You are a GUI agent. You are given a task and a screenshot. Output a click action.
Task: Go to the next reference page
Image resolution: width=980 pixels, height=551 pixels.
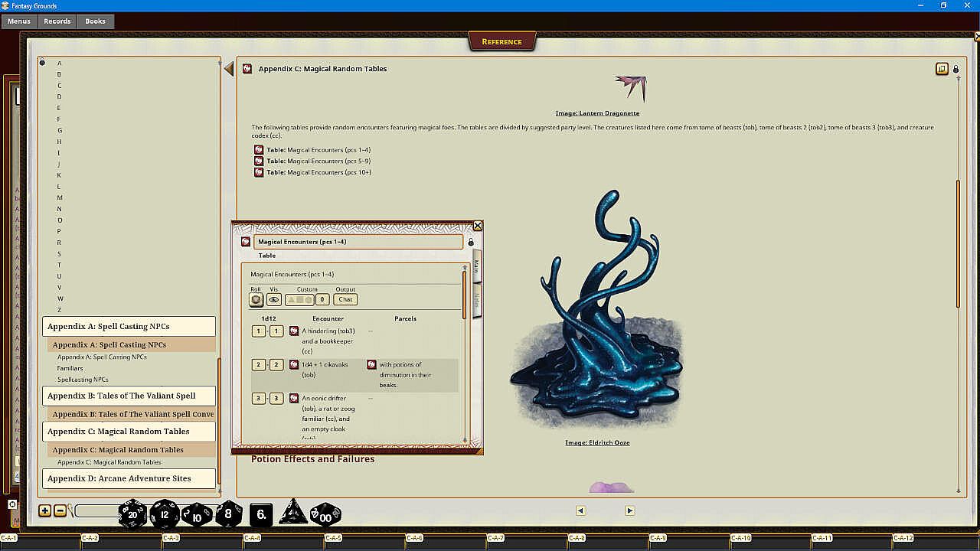[x=629, y=510]
